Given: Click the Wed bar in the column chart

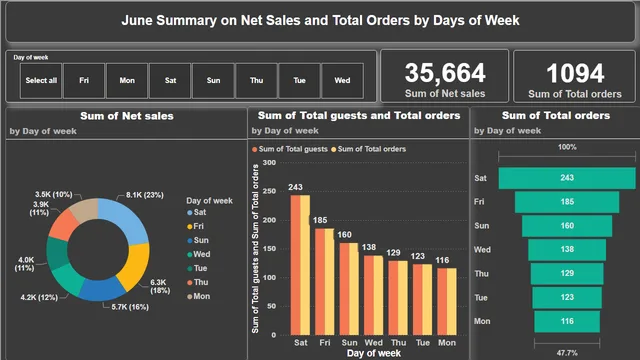Looking at the screenshot, I should pos(373,296).
